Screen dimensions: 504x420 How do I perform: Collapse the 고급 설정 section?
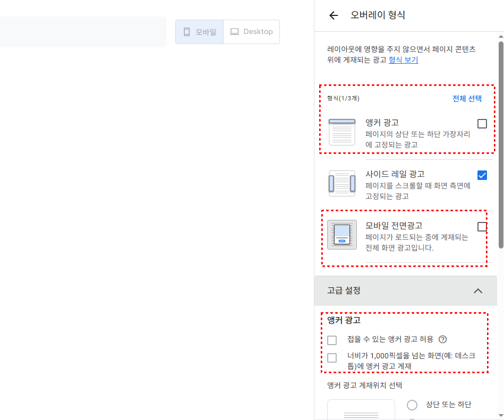point(478,291)
